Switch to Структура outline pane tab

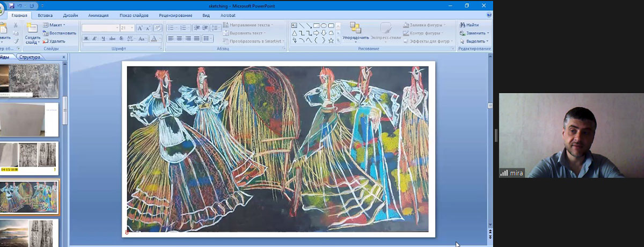click(x=30, y=57)
